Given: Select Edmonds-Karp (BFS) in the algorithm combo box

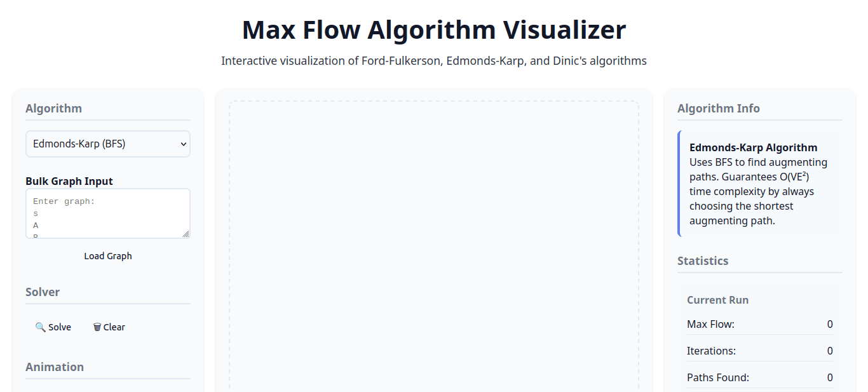Looking at the screenshot, I should click(x=107, y=144).
